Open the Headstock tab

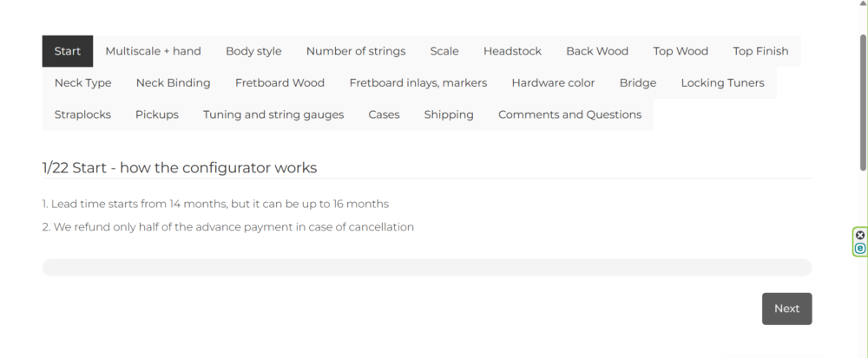click(512, 51)
